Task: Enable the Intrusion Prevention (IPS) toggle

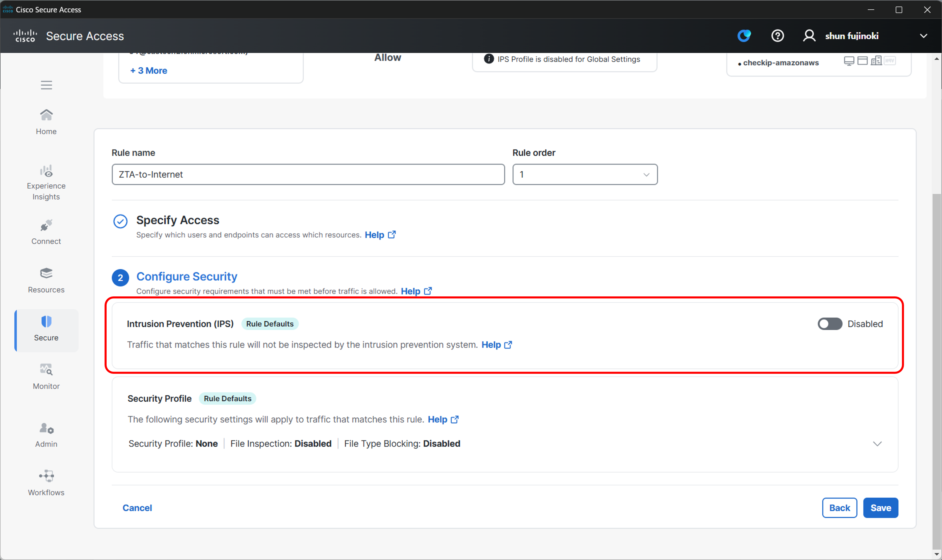Action: pos(830,324)
